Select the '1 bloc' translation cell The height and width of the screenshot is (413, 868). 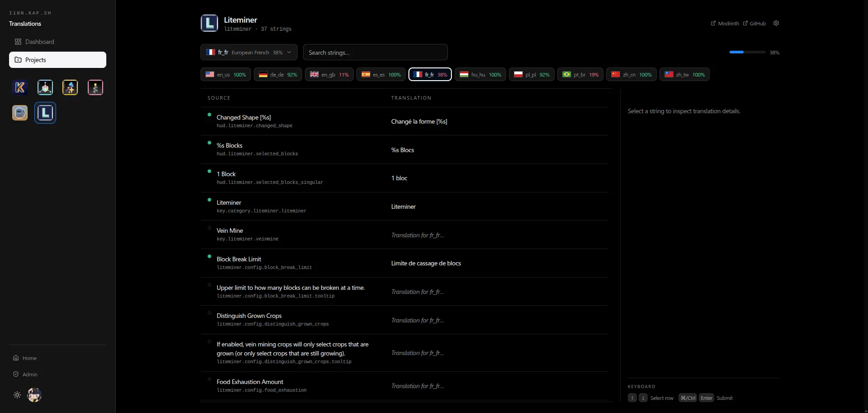click(399, 178)
